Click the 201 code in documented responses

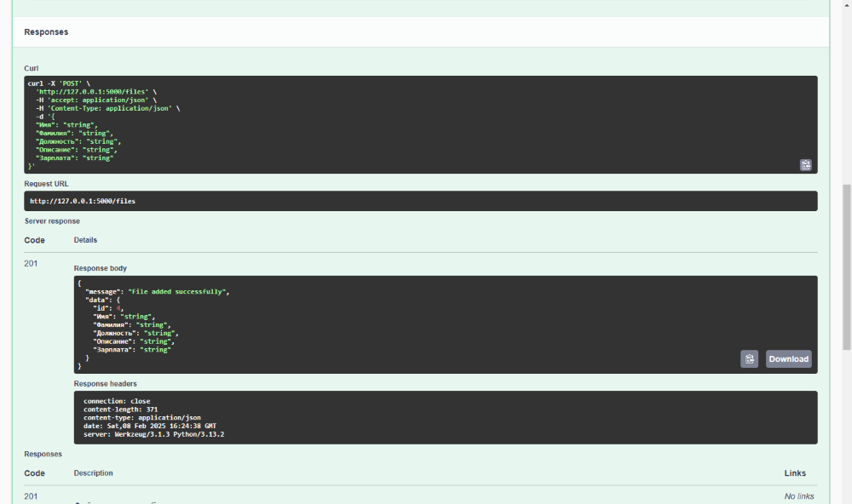coord(31,496)
